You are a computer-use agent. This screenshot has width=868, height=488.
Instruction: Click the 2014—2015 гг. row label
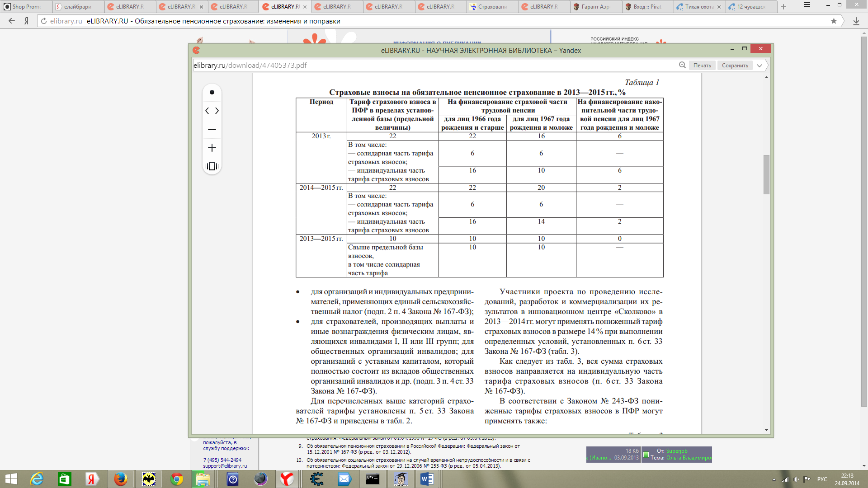click(321, 188)
